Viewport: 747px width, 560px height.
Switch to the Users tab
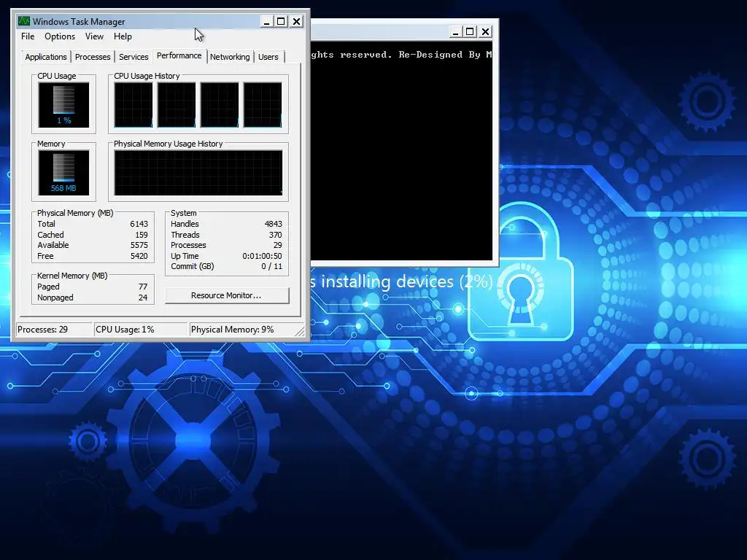pos(268,57)
